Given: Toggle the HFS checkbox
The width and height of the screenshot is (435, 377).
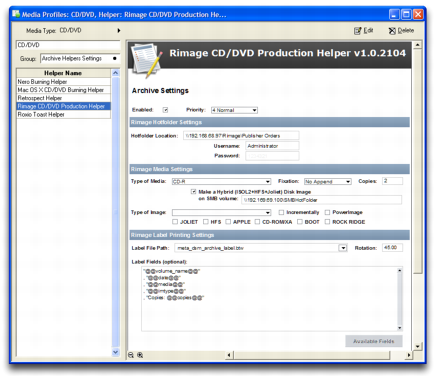Looking at the screenshot, I should [x=206, y=222].
